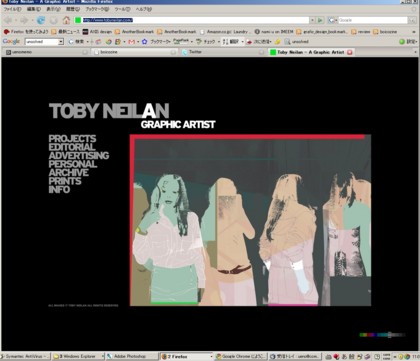Click the green site favicon in address bar
This screenshot has height=361, width=420.
(78, 20)
